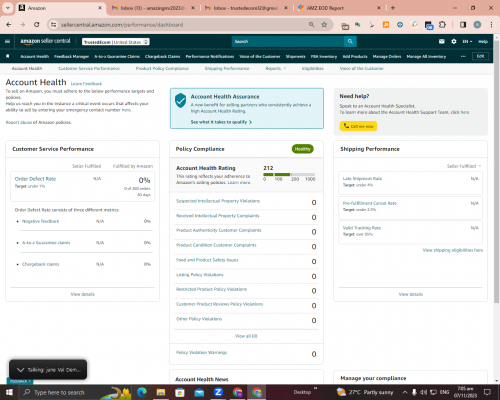
Task: Expand the Reports submenu
Action: click(276, 68)
